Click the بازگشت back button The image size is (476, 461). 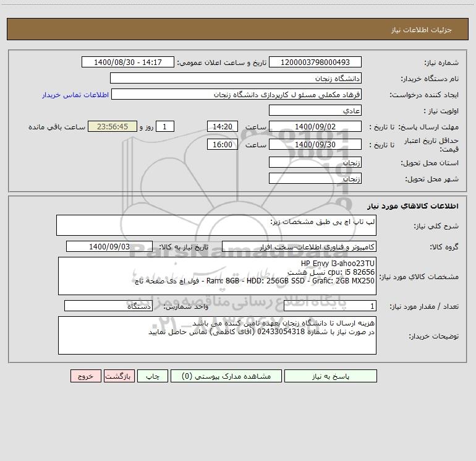119,376
